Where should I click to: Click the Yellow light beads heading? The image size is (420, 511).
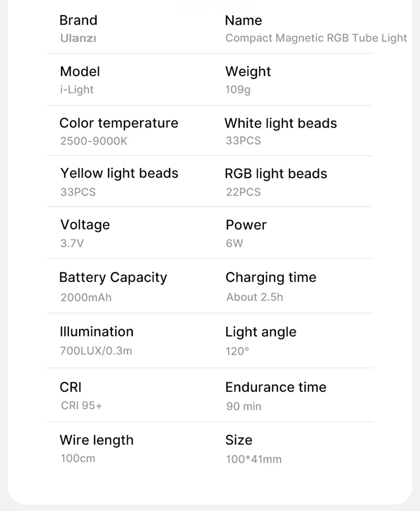(x=119, y=174)
